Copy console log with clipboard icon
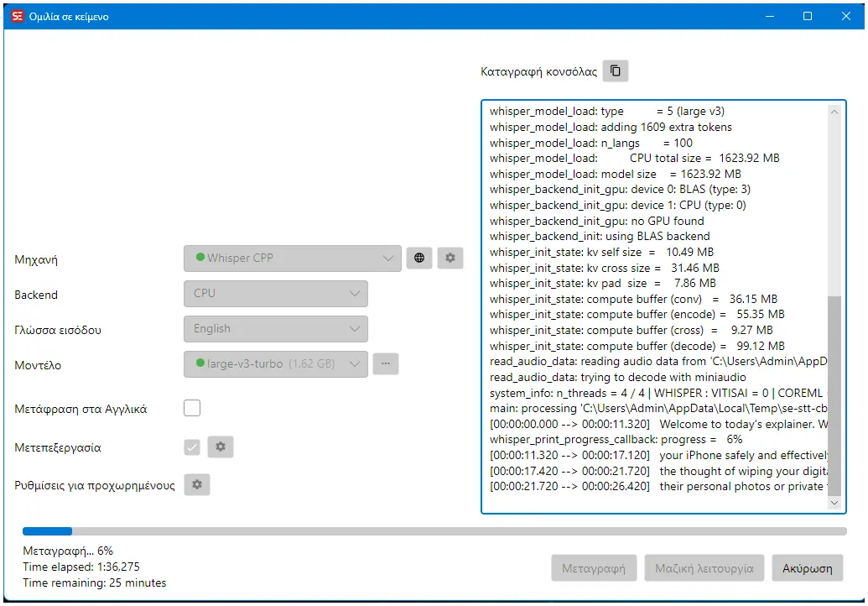 (x=615, y=71)
